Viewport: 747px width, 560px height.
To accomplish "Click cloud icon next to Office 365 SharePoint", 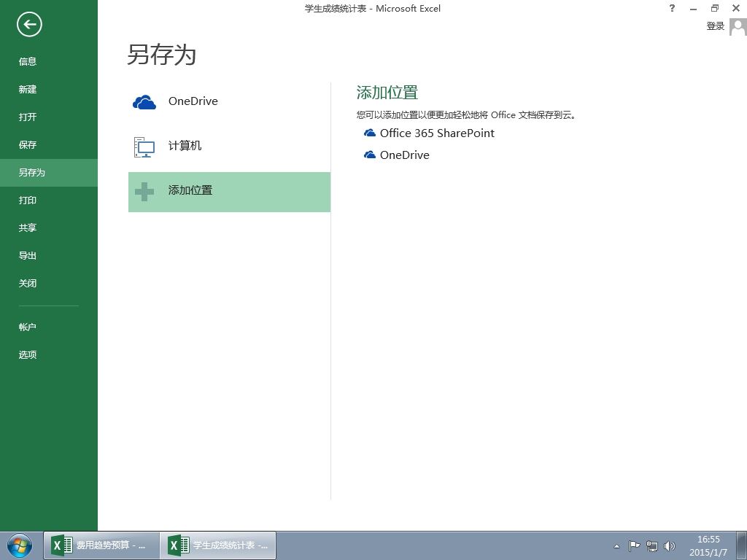I will point(370,133).
